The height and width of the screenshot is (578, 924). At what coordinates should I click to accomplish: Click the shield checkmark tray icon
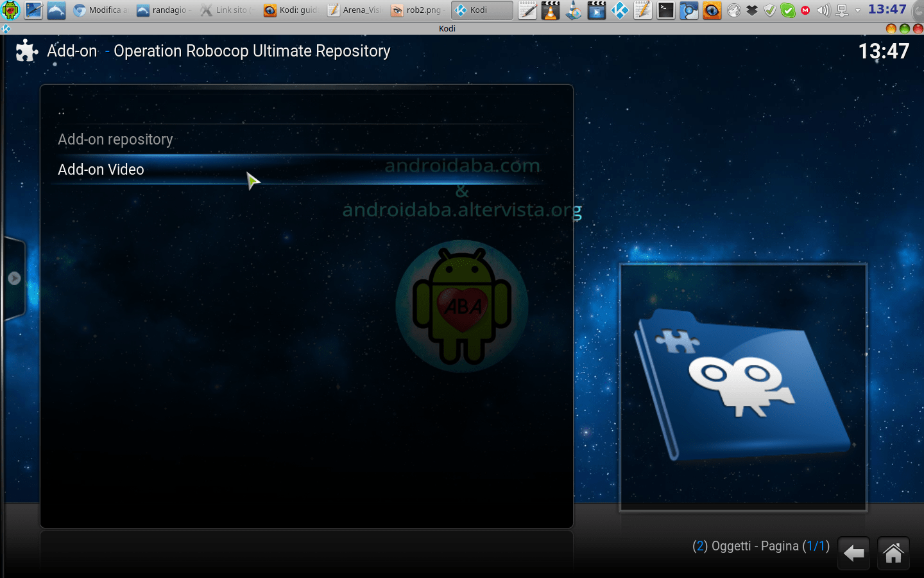coord(770,10)
